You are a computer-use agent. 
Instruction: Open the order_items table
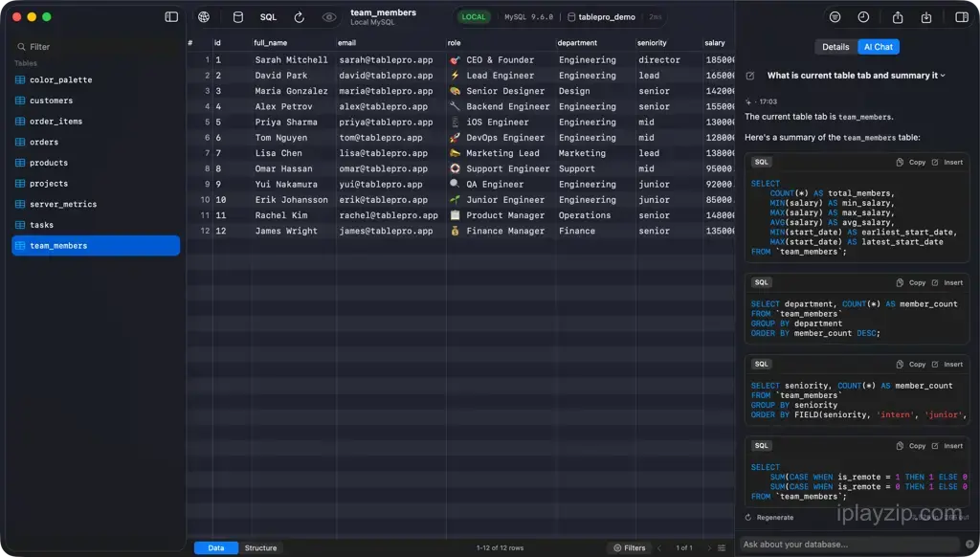click(96, 122)
